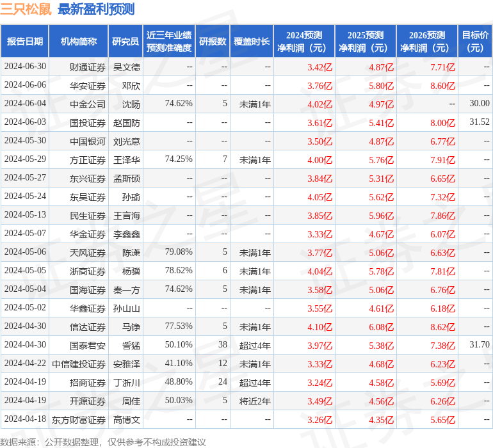The height and width of the screenshot is (448, 493).
Task: Click the 机构简称 column header
Action: pyautogui.click(x=79, y=41)
